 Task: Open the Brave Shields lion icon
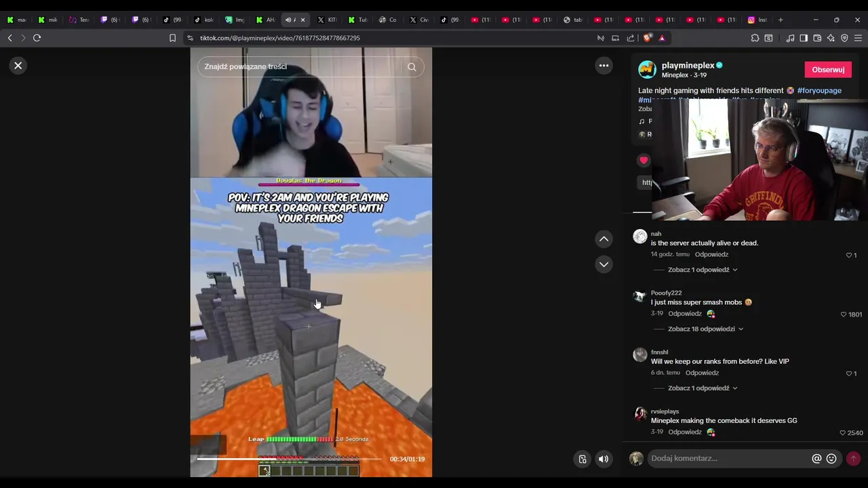(x=648, y=38)
